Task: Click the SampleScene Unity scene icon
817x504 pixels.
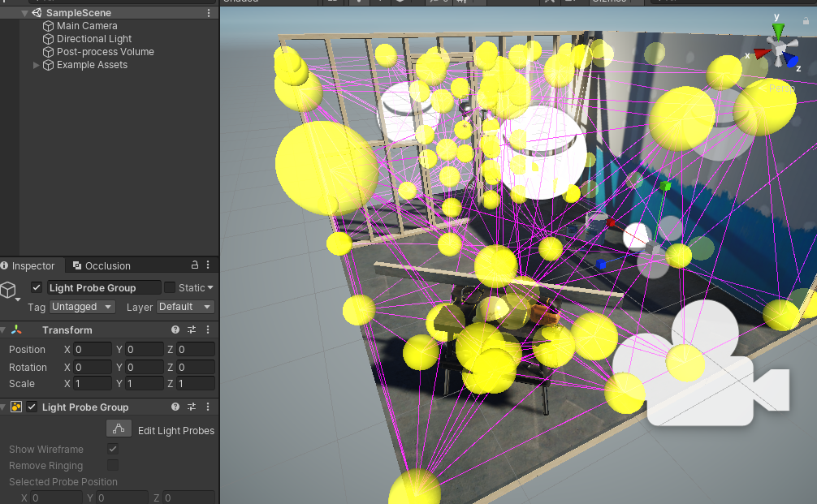Action: coord(37,12)
